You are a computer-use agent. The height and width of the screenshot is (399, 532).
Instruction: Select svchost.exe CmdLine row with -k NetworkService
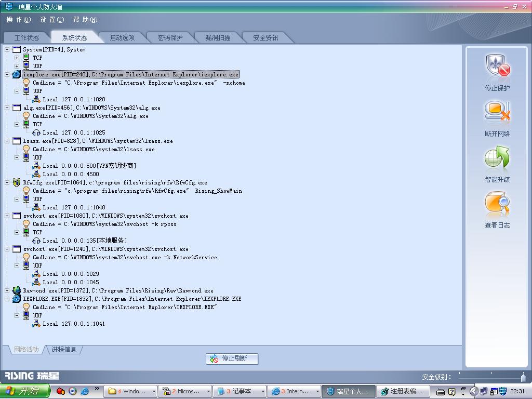pyautogui.click(x=125, y=257)
